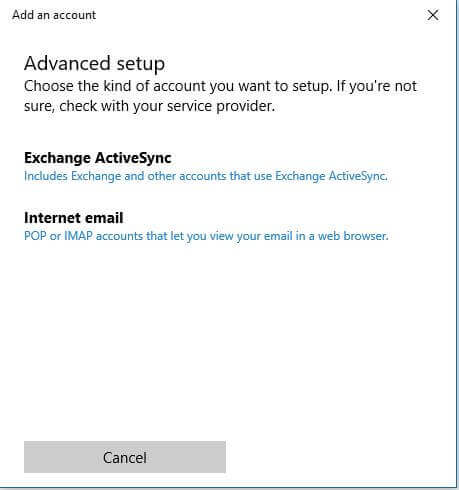Click the words web browser in the description

353,236
